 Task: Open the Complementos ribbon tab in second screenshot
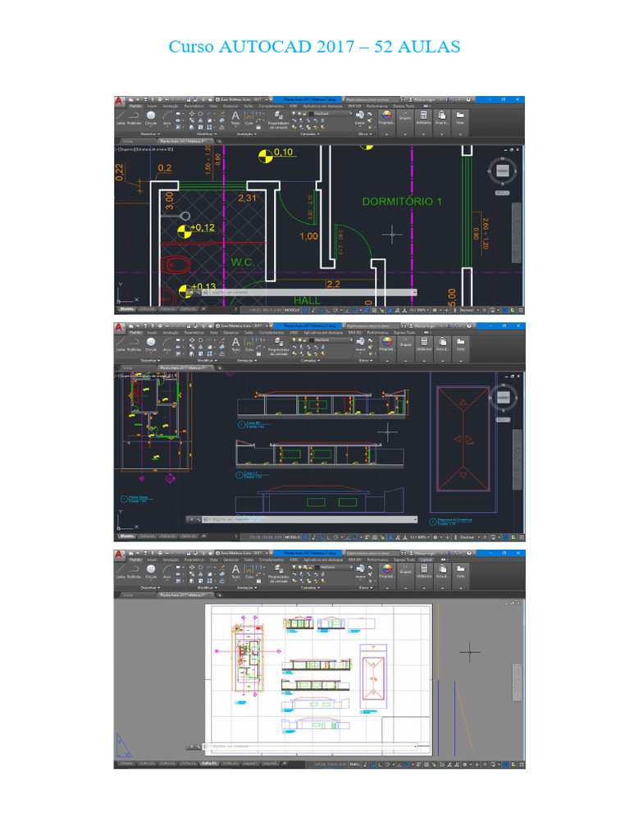pyautogui.click(x=271, y=333)
